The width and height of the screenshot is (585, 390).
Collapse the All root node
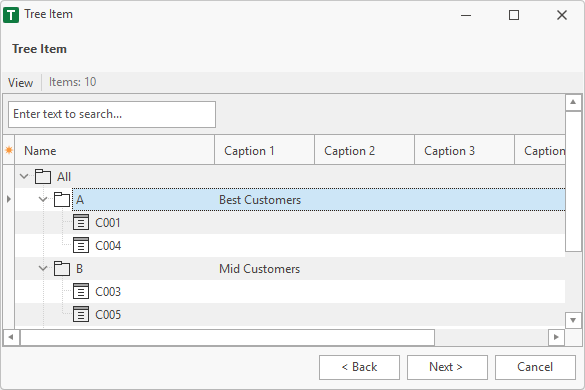coord(24,176)
